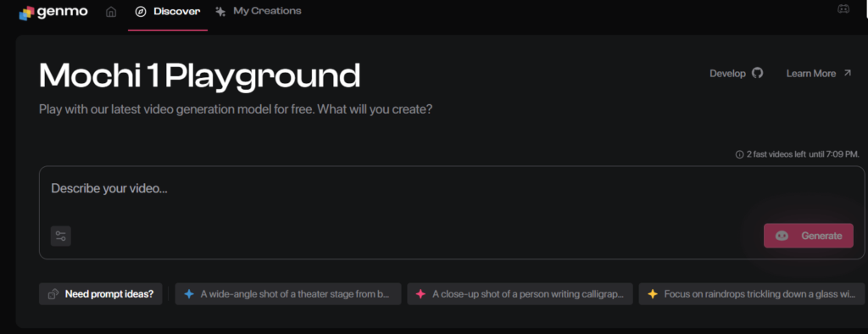This screenshot has width=868, height=334.
Task: Open video settings sliders icon
Action: click(61, 236)
